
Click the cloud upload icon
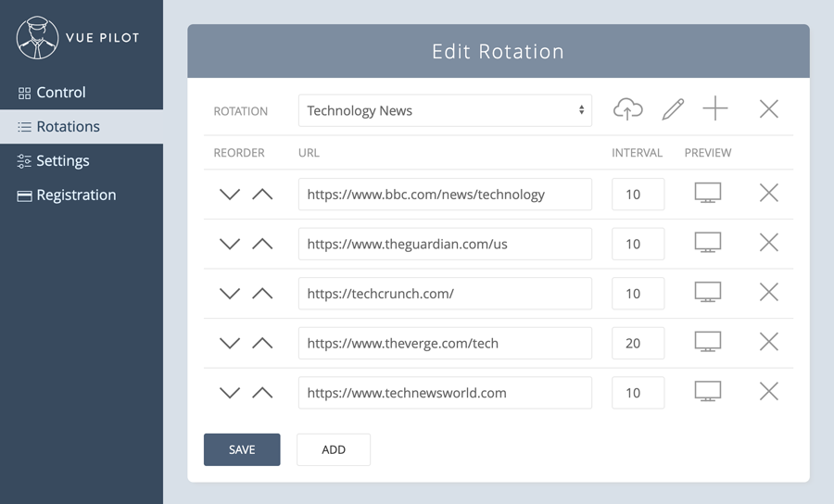click(628, 109)
